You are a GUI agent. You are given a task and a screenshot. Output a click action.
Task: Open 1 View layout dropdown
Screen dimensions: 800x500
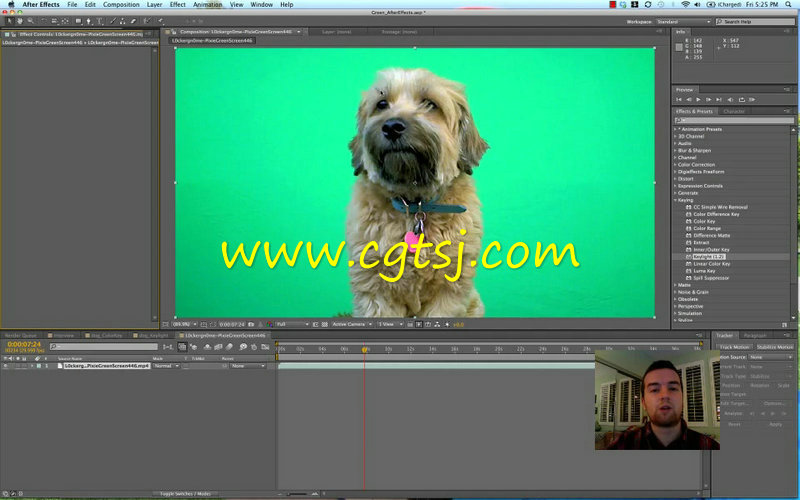(x=390, y=324)
